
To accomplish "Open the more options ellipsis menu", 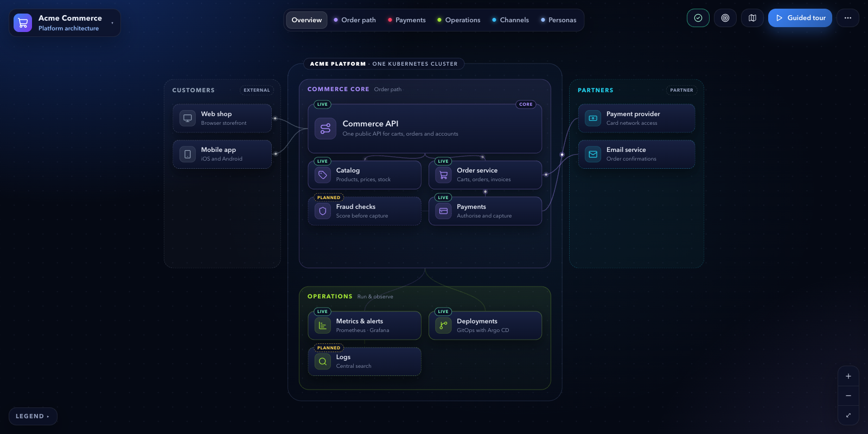I will (x=848, y=18).
